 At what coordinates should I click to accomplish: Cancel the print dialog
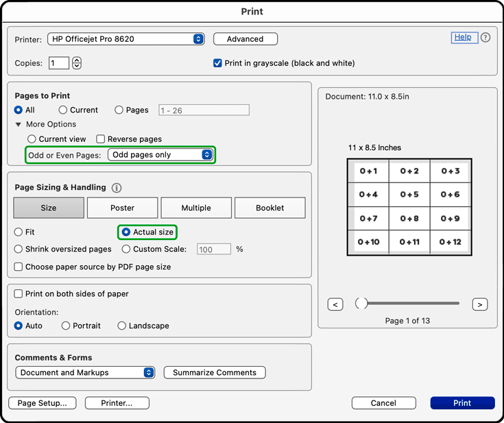(x=384, y=403)
